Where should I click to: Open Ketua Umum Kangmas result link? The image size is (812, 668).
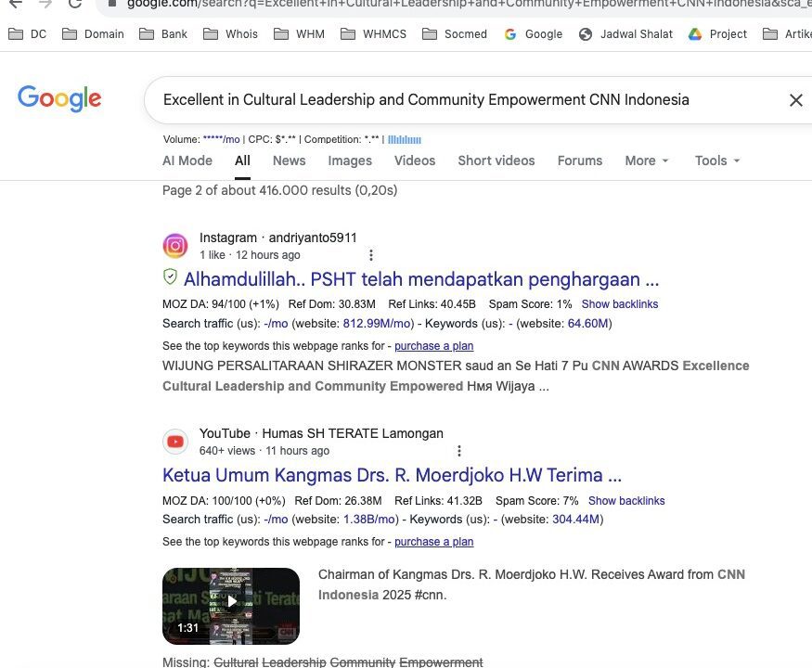392,475
